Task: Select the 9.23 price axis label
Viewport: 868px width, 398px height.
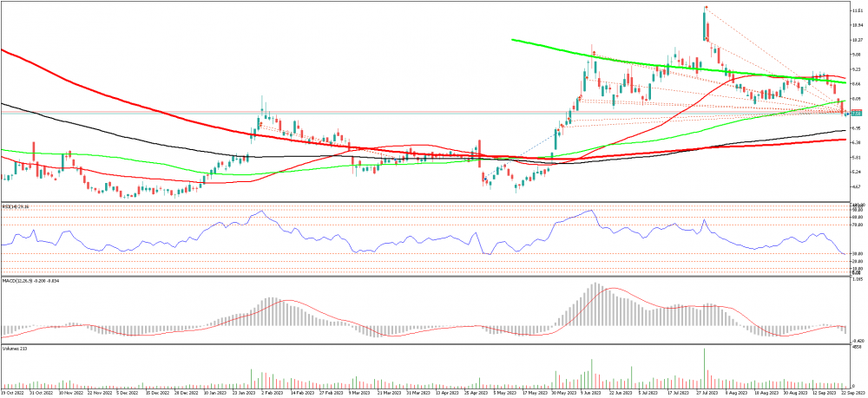Action: click(858, 69)
